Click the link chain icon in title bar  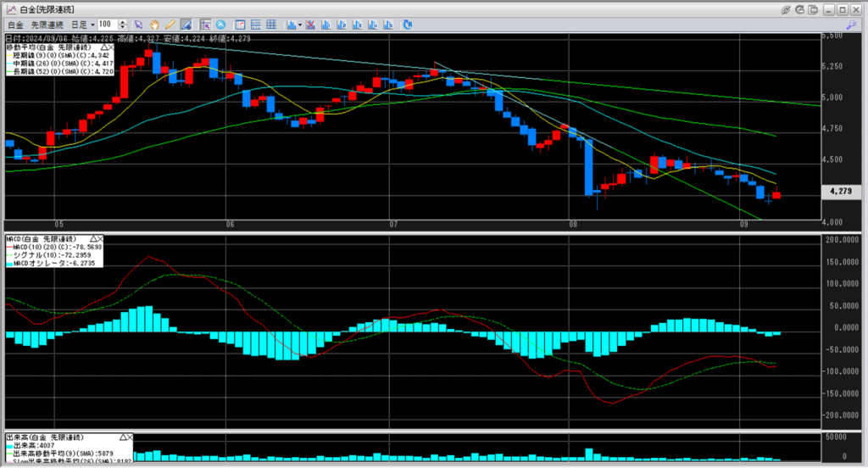786,9
